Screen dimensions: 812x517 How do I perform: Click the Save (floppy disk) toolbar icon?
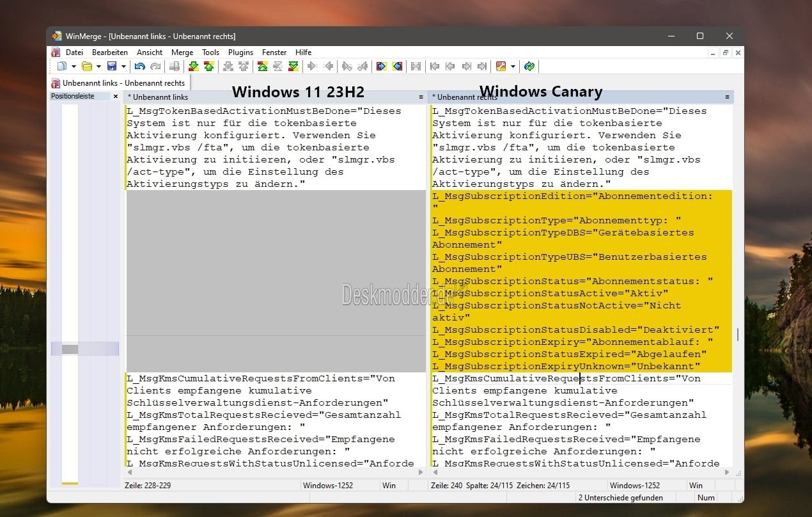click(x=112, y=67)
